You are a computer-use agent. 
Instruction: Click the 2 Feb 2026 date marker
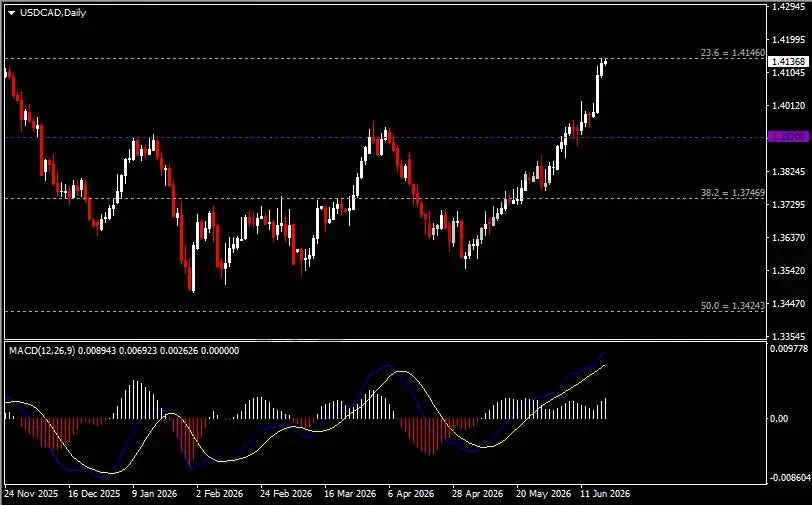click(x=220, y=494)
